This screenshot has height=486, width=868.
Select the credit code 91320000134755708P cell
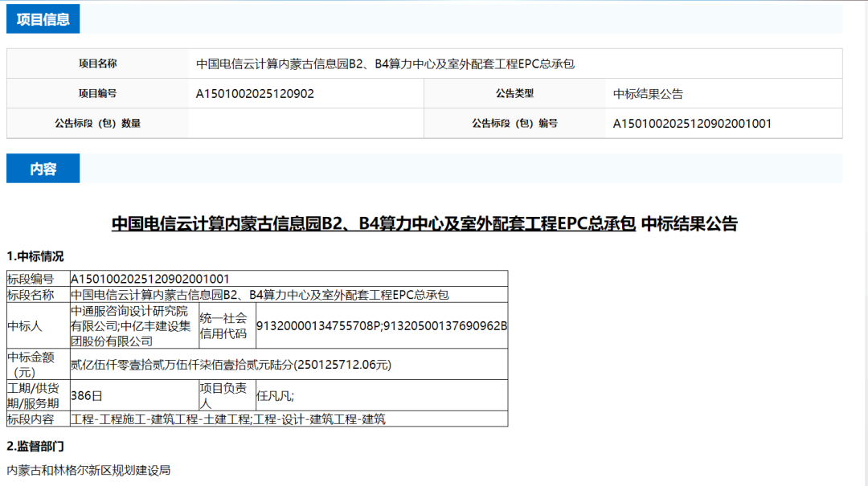(382, 325)
